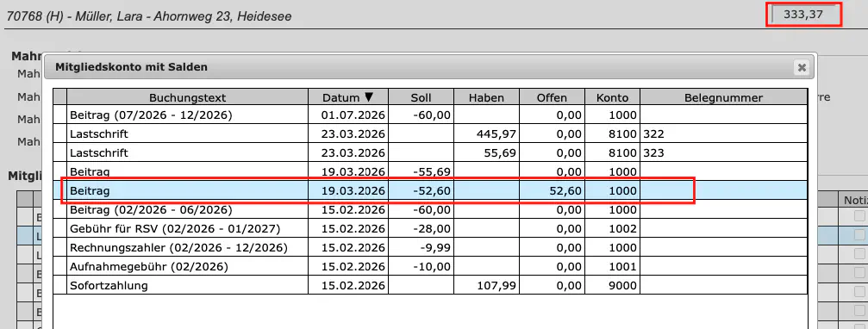Select the Rechnungszahler (02/2026 - 12/2026) row
Image resolution: width=868 pixels, height=329 pixels.
[x=429, y=248]
